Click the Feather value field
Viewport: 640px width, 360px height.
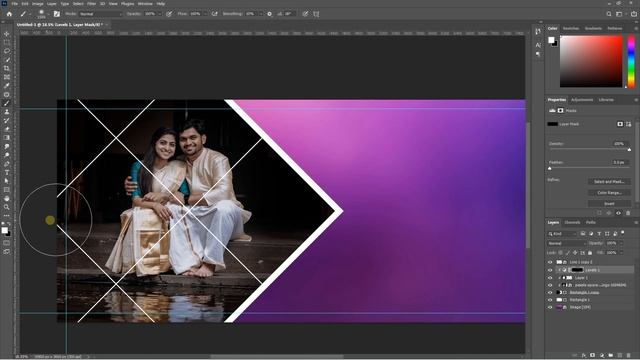pos(619,162)
